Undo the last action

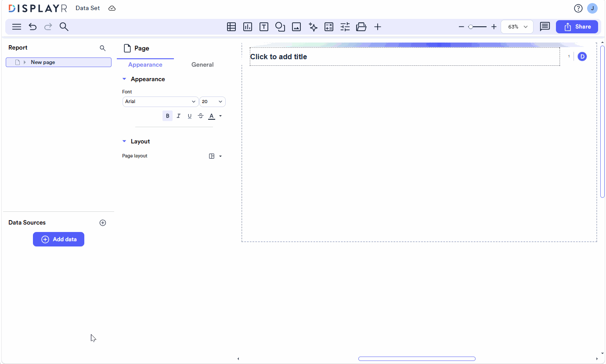click(32, 27)
